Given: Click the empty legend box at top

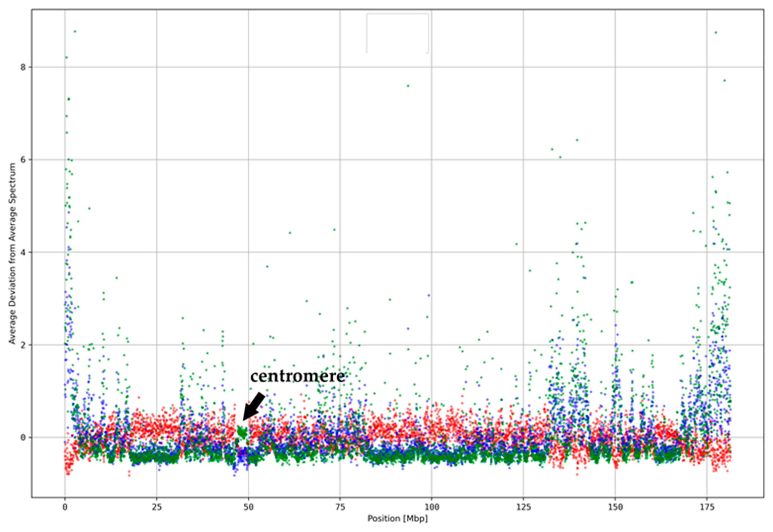Looking at the screenshot, I should tap(397, 33).
